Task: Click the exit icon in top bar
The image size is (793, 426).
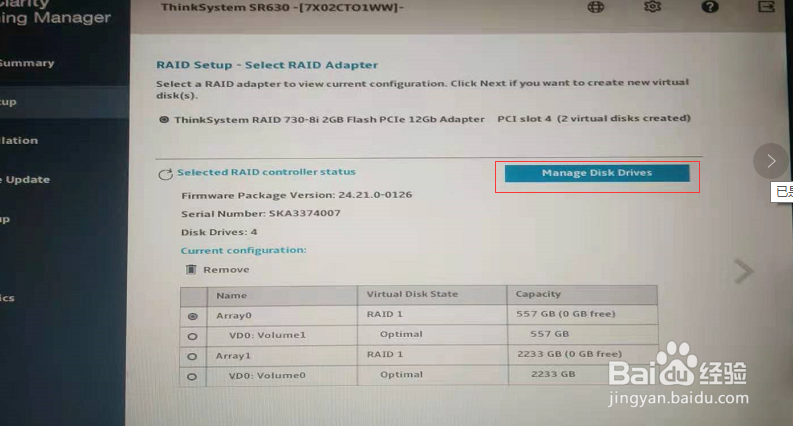Action: coord(766,7)
